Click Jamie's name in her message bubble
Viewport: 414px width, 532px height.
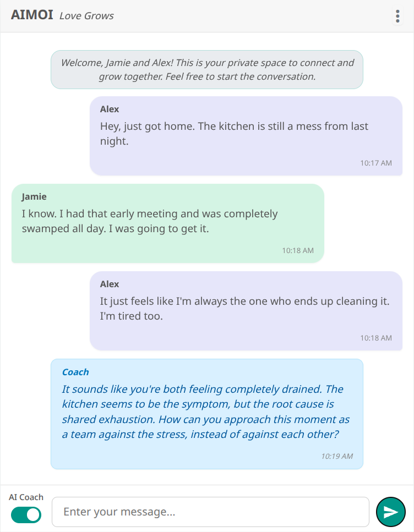(x=34, y=196)
